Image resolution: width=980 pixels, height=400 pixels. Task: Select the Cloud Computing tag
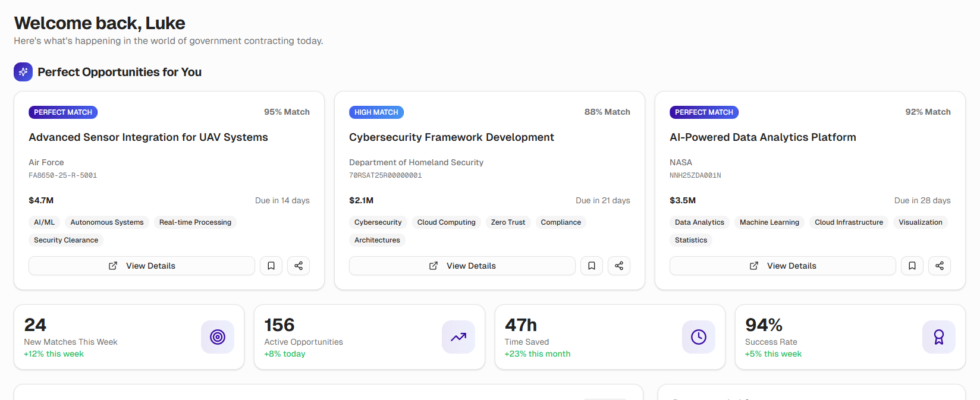tap(447, 222)
